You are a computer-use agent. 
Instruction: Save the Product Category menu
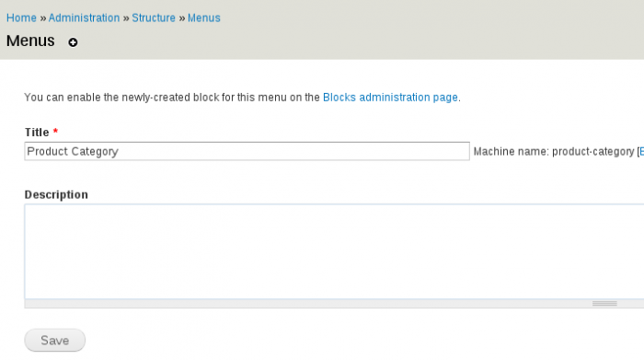click(x=54, y=341)
